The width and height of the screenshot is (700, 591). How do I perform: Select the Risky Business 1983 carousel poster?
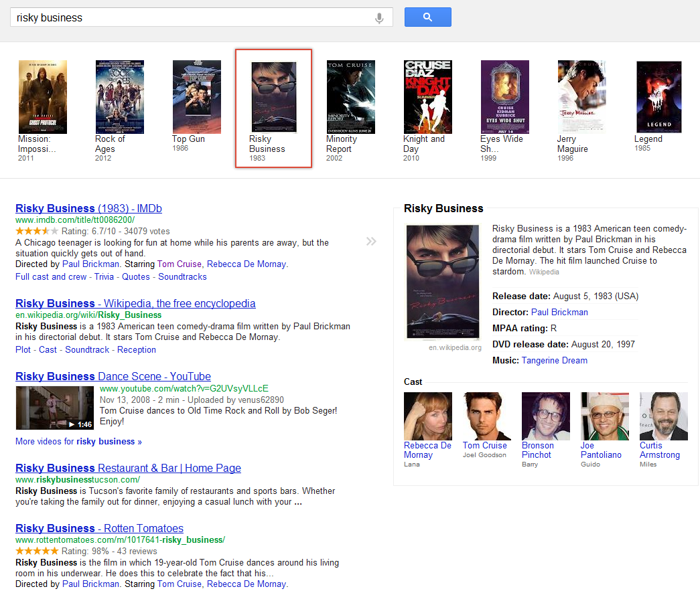[274, 97]
